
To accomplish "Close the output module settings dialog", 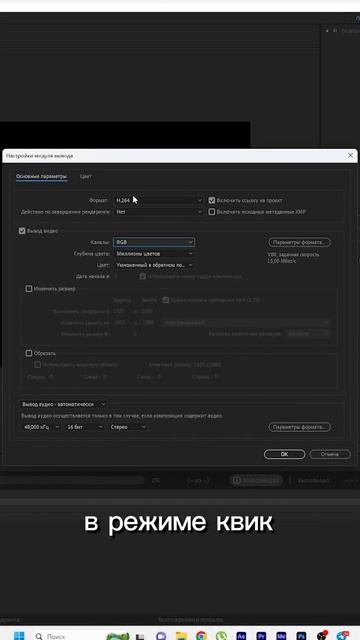I will (350, 156).
